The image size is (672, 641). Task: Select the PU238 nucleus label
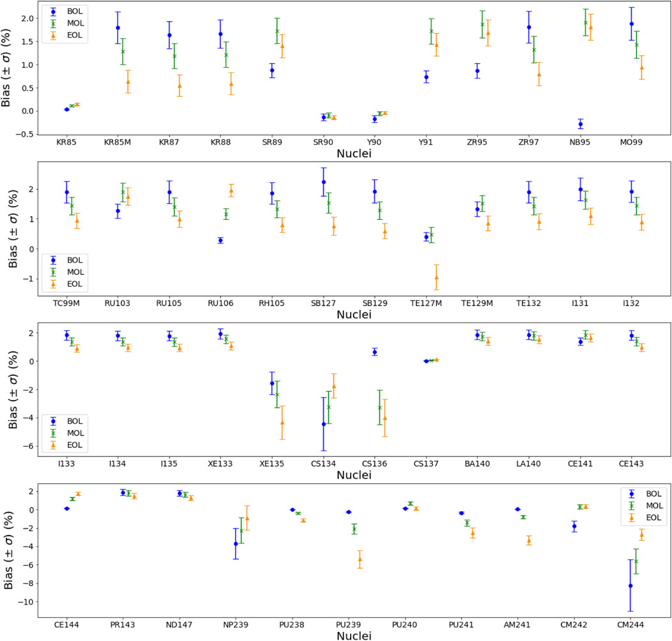292,625
